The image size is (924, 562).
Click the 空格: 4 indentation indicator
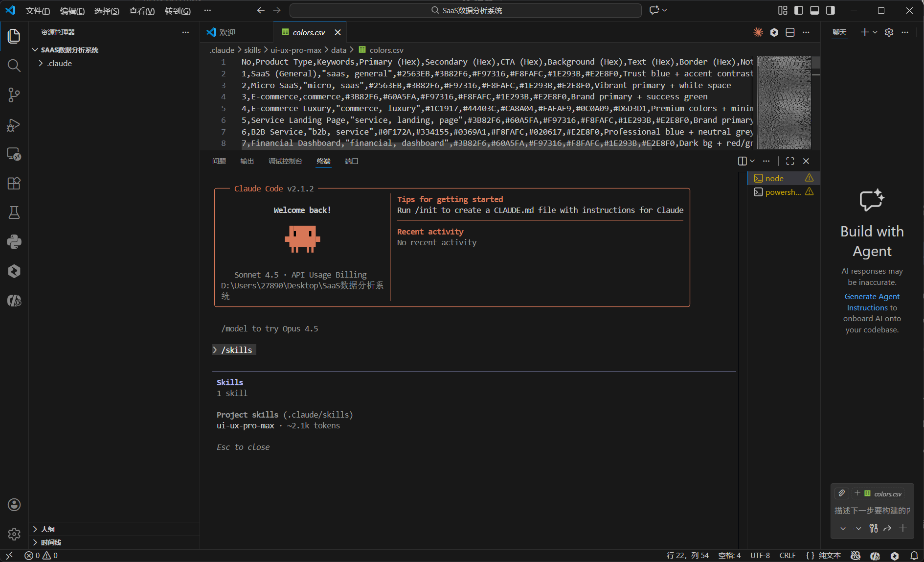point(729,556)
